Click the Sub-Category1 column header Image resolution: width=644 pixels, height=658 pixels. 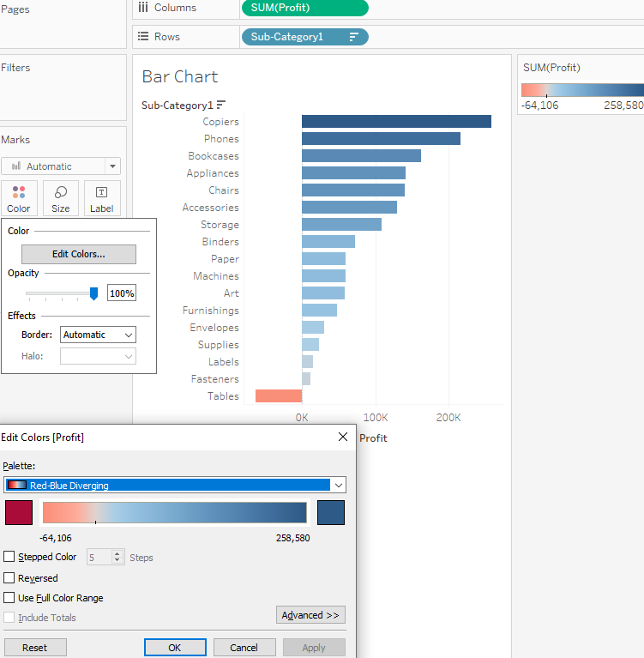178,105
